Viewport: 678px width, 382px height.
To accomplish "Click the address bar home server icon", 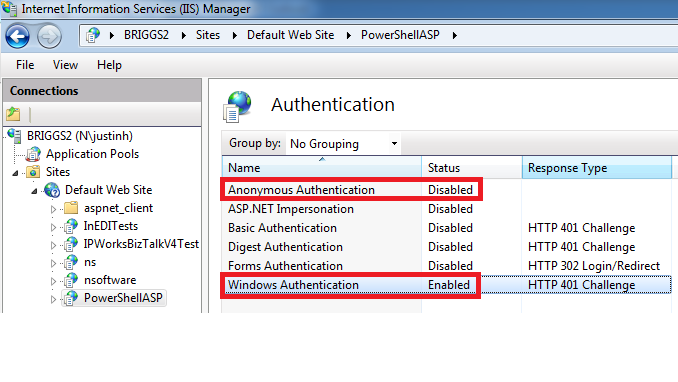I will click(x=93, y=35).
